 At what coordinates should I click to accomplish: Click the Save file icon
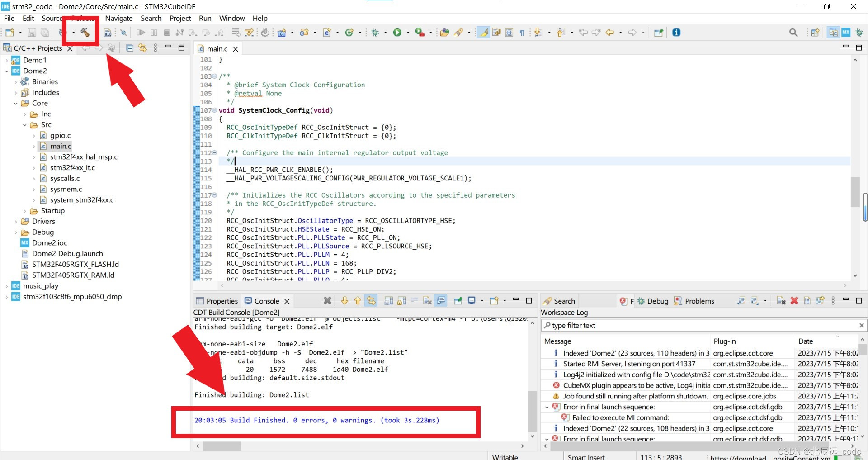pyautogui.click(x=32, y=33)
